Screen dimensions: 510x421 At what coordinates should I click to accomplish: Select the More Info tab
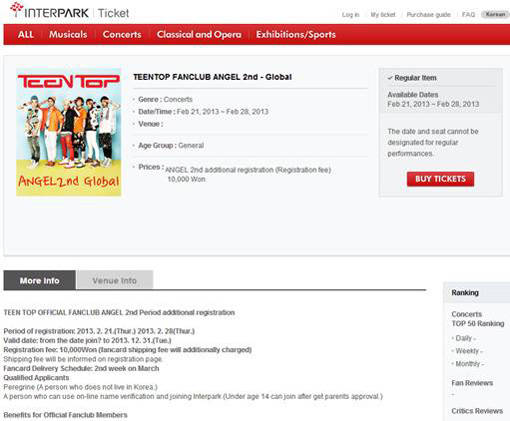point(40,280)
